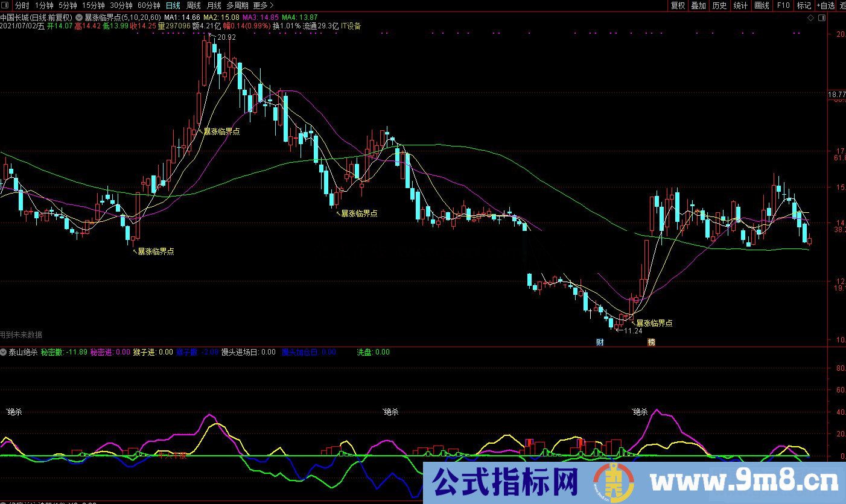
Task: Click the 18.77 price axis marker
Action: pos(836,95)
